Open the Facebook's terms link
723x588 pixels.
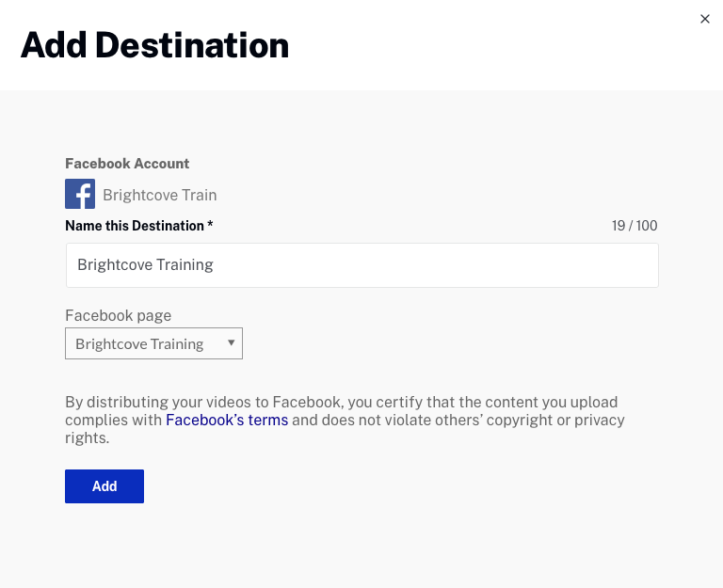(x=227, y=421)
